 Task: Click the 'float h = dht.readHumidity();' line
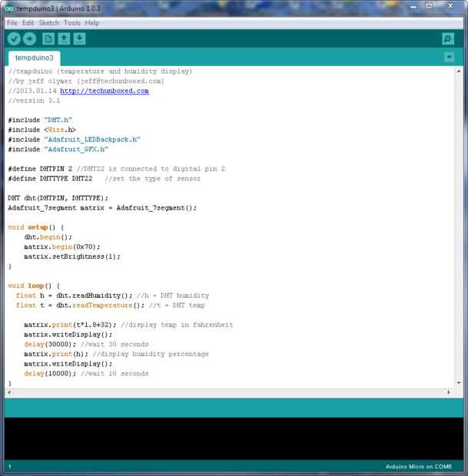[x=112, y=296]
